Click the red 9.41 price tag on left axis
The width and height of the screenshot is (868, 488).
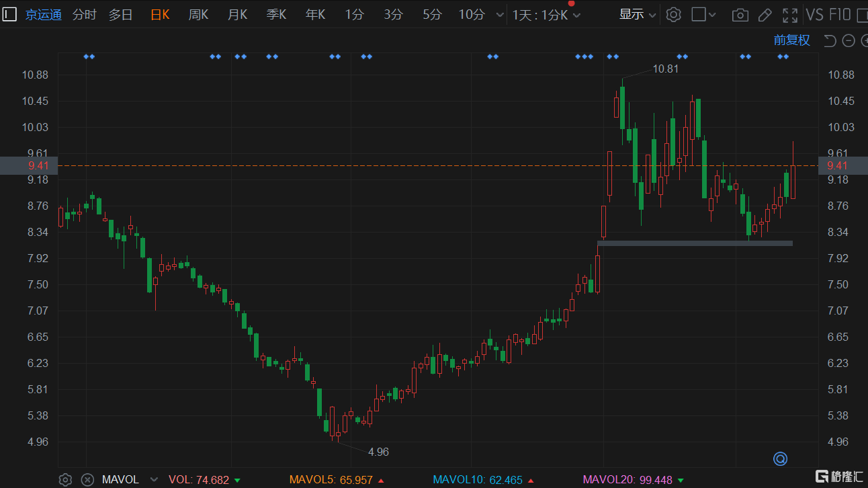29,165
